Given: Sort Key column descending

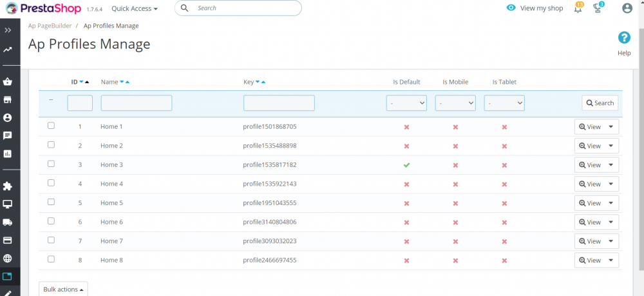Looking at the screenshot, I should click(x=258, y=83).
